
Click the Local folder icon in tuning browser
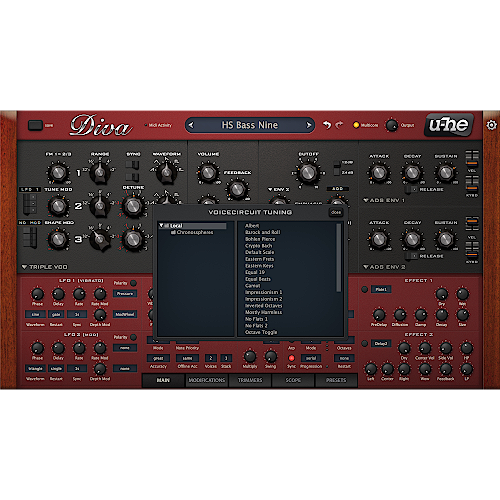[x=167, y=226]
